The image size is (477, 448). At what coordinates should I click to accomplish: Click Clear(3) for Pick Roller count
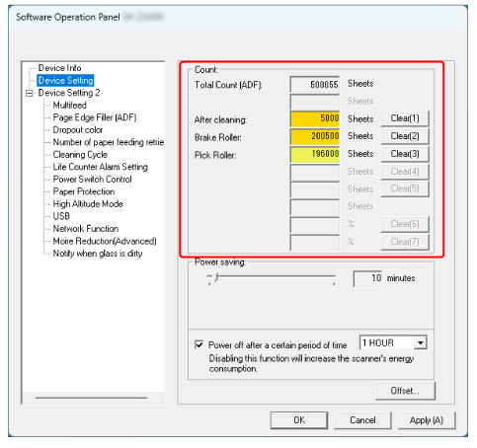[405, 154]
